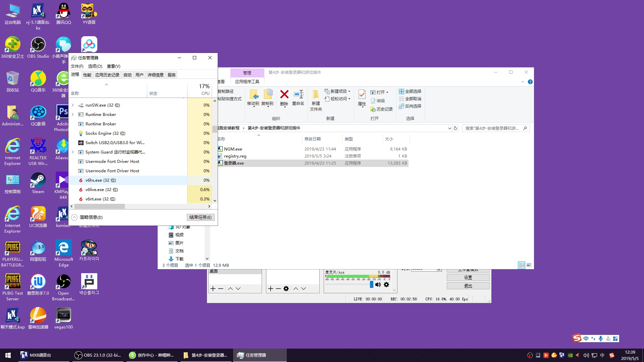This screenshot has height=362, width=644.
Task: Expand System Guard process row
Action: click(x=72, y=152)
